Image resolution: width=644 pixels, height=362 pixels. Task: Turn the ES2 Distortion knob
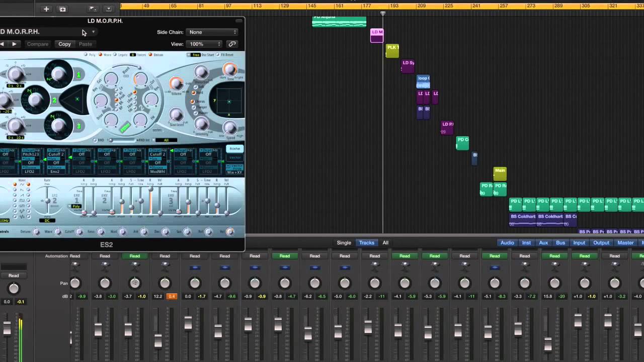(201, 73)
